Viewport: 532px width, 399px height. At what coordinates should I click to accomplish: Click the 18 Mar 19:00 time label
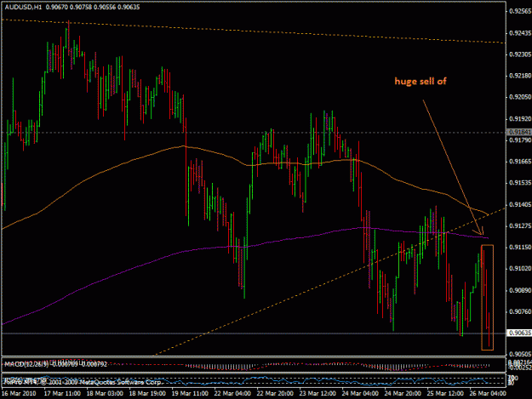(x=147, y=394)
